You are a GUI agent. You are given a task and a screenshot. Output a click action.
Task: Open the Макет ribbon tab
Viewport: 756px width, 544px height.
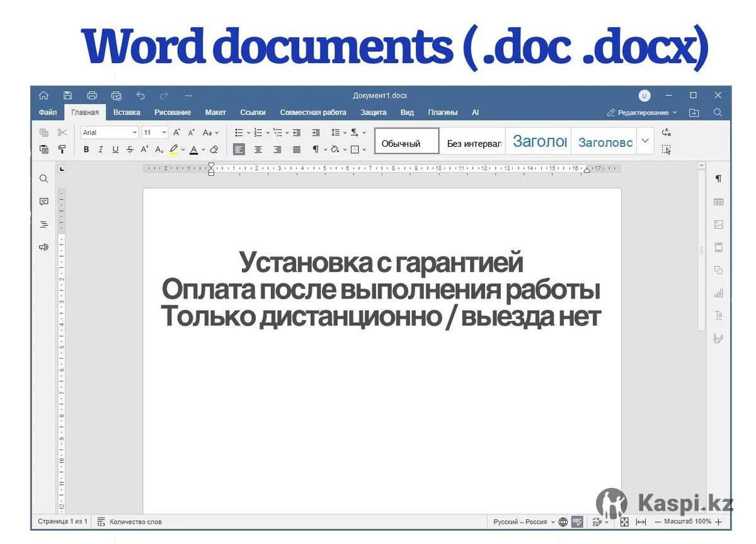point(215,112)
